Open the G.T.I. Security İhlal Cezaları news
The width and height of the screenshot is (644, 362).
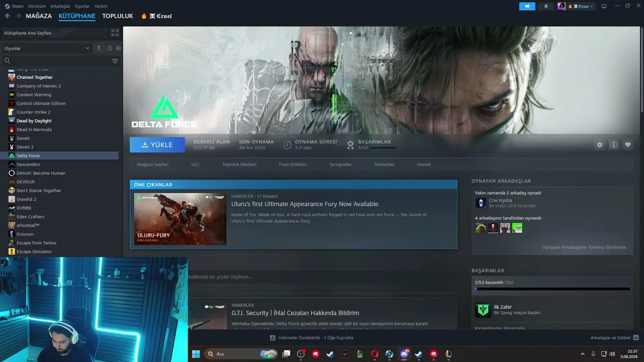[x=295, y=313]
